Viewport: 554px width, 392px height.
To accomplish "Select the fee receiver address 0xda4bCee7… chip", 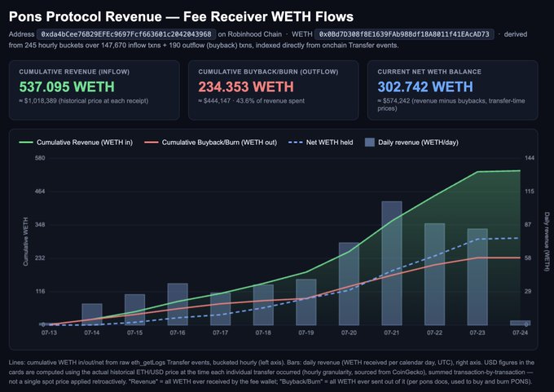I will click(126, 34).
